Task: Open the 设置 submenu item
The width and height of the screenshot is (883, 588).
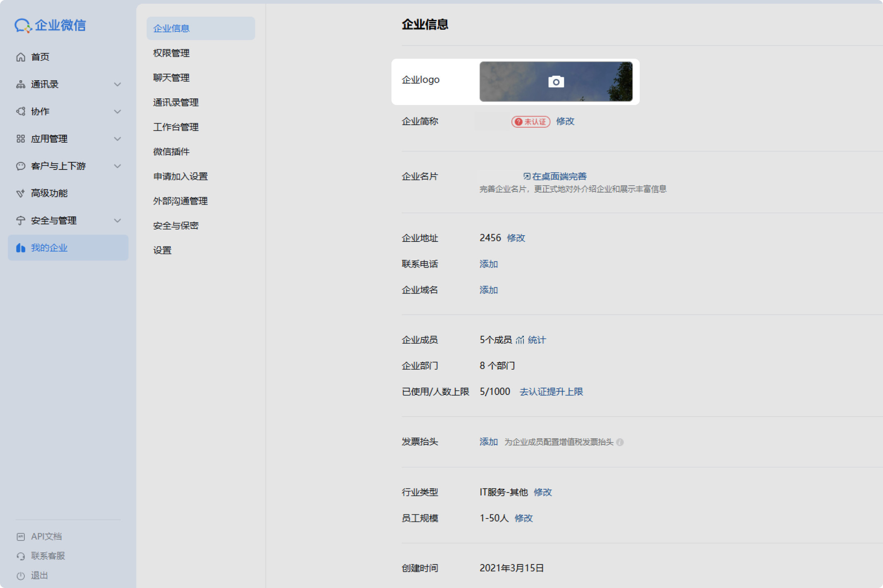Action: 162,251
